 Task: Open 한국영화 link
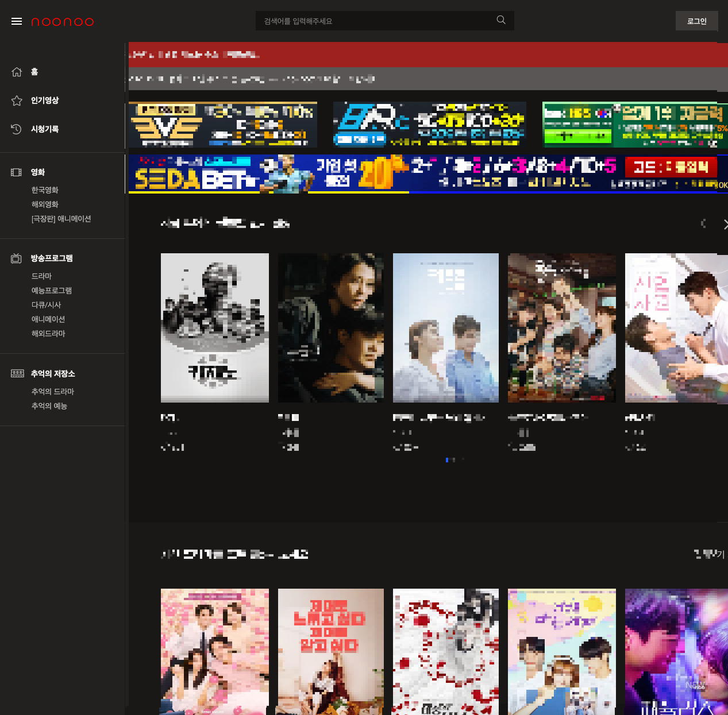(x=45, y=190)
